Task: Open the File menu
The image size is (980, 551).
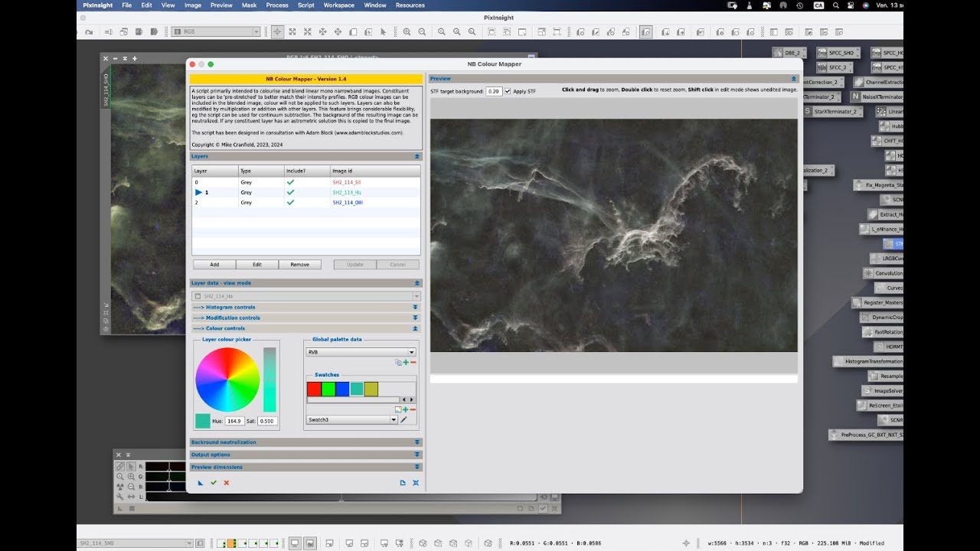Action: [x=127, y=5]
